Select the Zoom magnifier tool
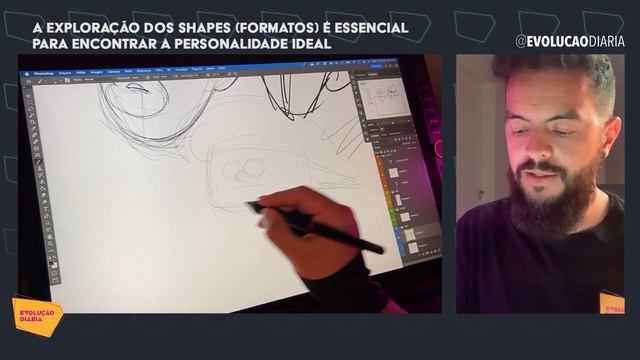 (51, 244)
